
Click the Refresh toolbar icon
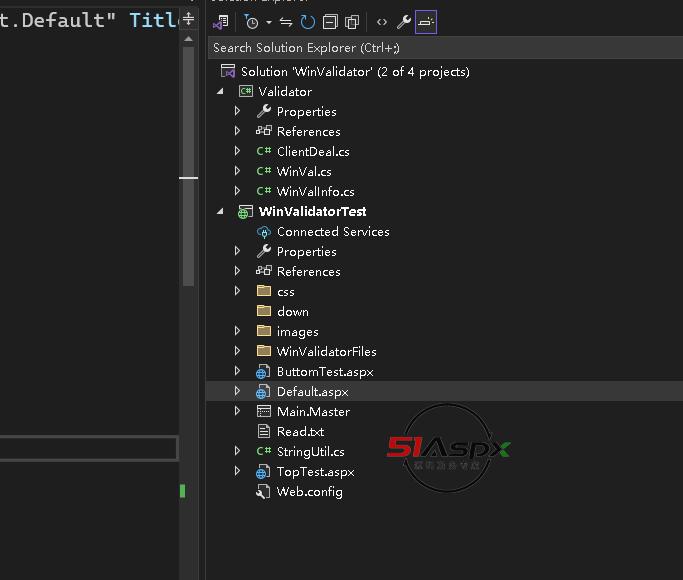tap(308, 22)
